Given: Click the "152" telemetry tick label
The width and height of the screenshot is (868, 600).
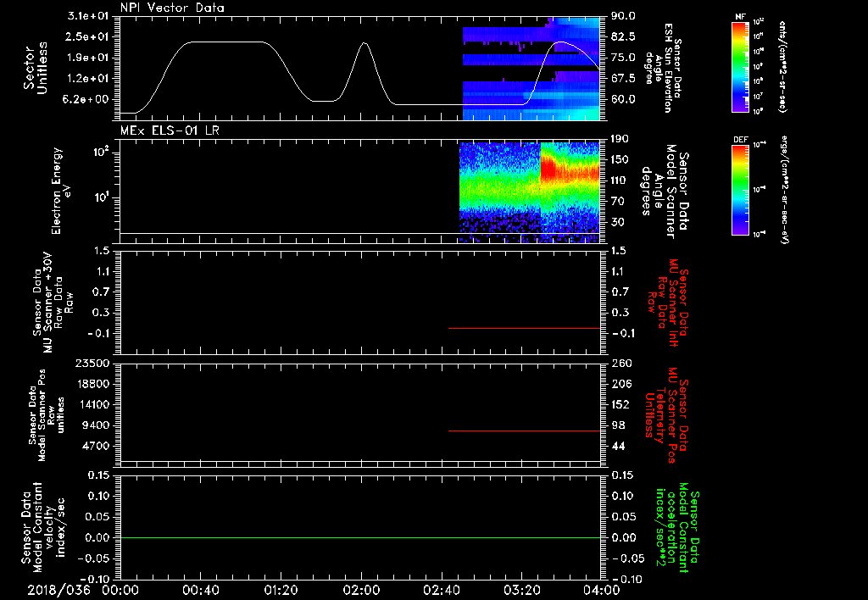Looking at the screenshot, I should tap(620, 404).
